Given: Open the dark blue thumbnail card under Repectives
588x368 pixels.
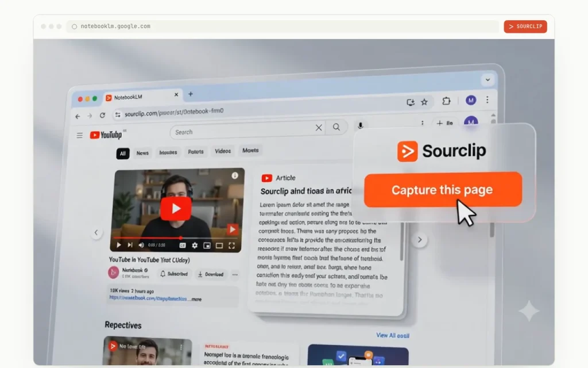Looking at the screenshot, I should (x=358, y=355).
